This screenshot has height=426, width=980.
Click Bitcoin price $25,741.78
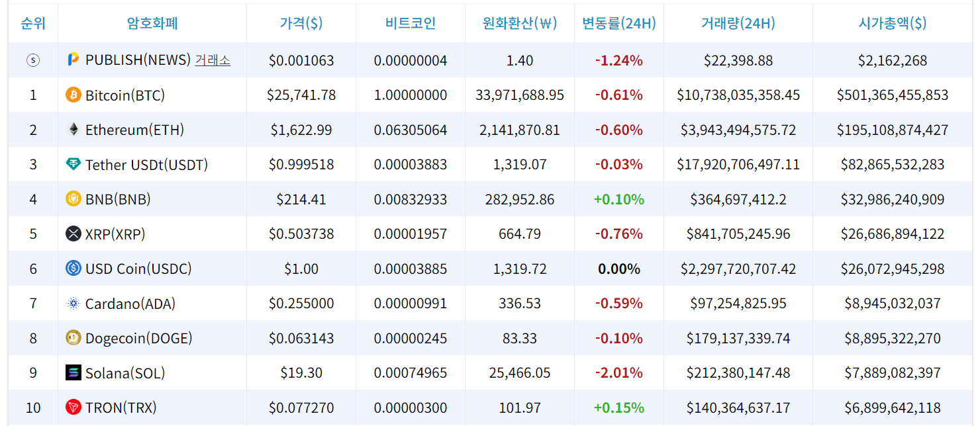coord(301,95)
